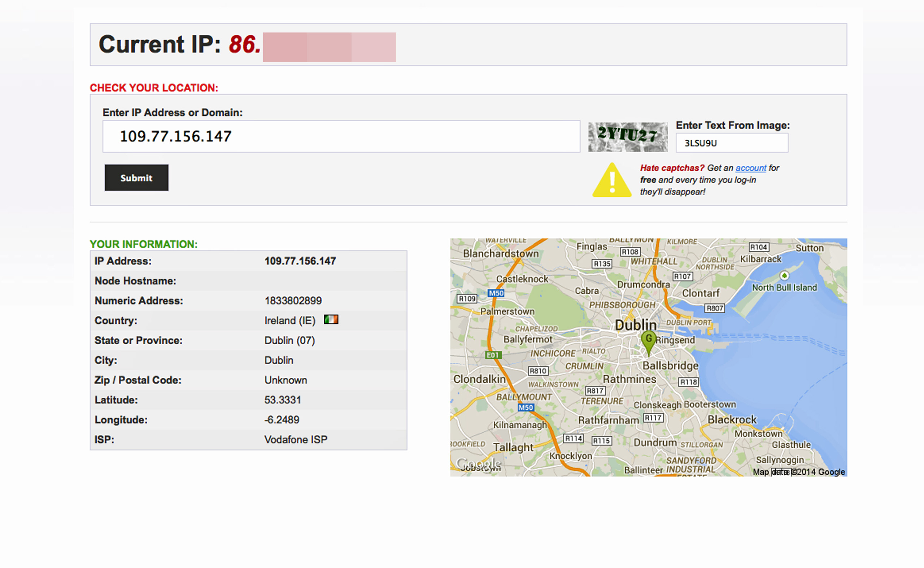Click the yellow warning triangle icon
Screen dimensions: 924x568
coord(611,181)
